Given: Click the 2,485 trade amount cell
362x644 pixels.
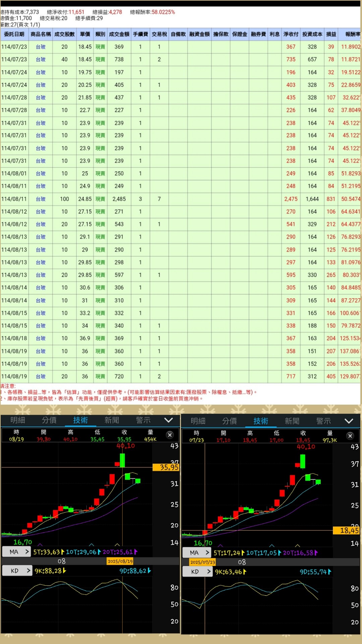Looking at the screenshot, I should [119, 199].
